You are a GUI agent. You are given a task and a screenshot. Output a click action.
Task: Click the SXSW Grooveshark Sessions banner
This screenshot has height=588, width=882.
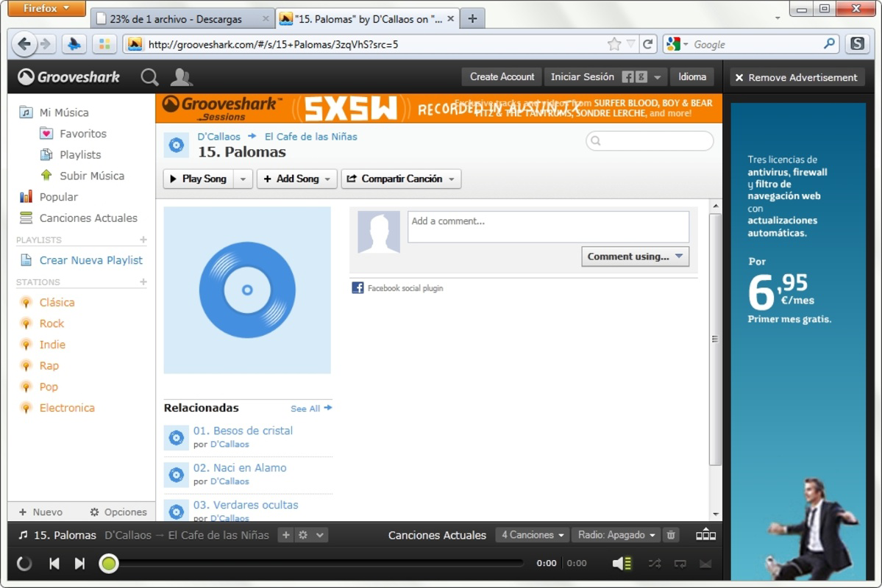click(x=438, y=109)
